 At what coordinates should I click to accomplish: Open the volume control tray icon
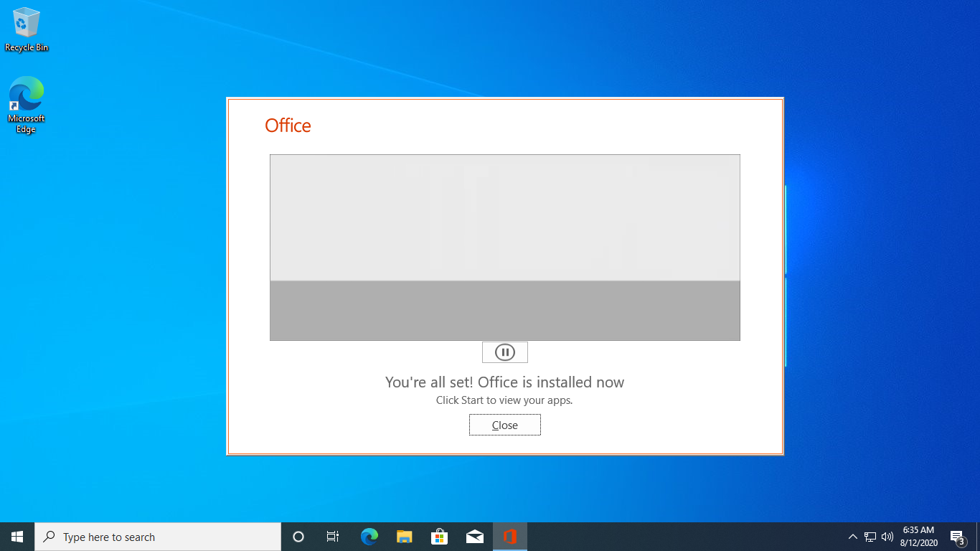(x=887, y=537)
